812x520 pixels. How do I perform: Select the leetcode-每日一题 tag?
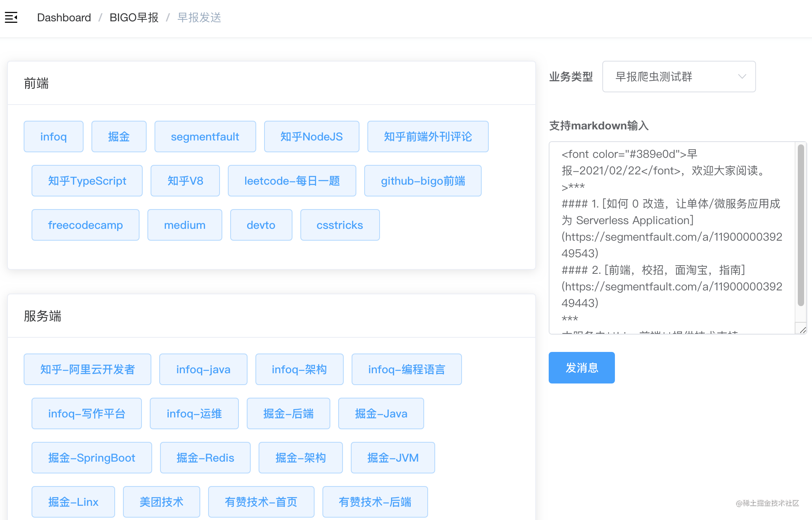coord(292,181)
